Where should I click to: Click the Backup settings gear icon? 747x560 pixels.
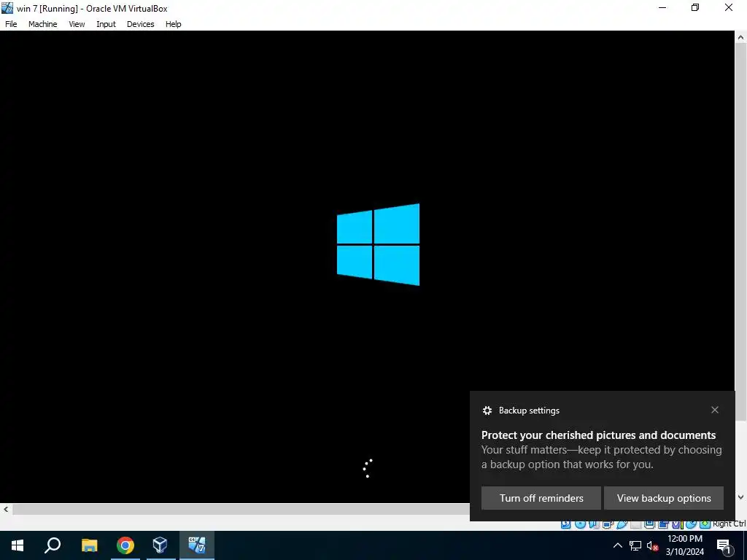(487, 411)
